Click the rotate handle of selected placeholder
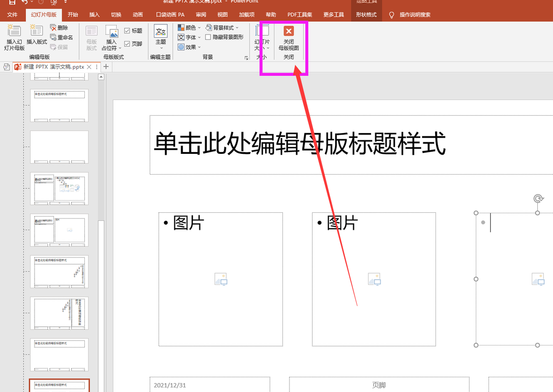This screenshot has width=553, height=392. pyautogui.click(x=538, y=199)
